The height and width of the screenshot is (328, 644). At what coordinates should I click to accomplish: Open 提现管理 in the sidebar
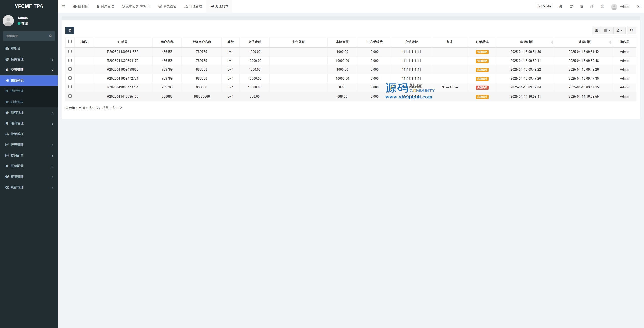(x=17, y=91)
